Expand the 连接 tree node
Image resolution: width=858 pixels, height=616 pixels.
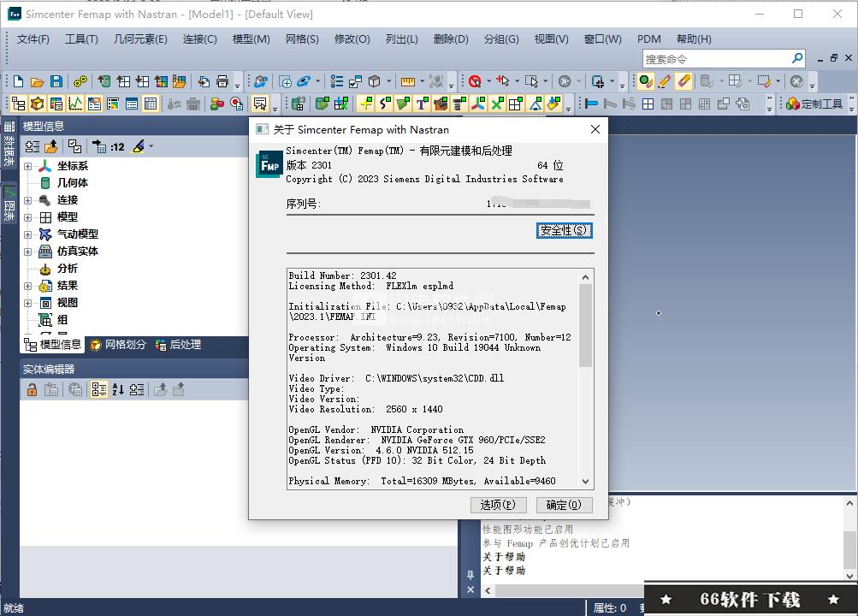pyautogui.click(x=28, y=200)
